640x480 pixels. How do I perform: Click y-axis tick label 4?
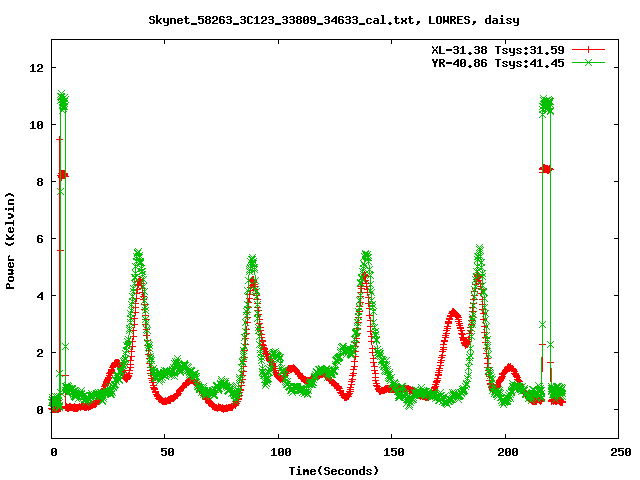click(40, 296)
